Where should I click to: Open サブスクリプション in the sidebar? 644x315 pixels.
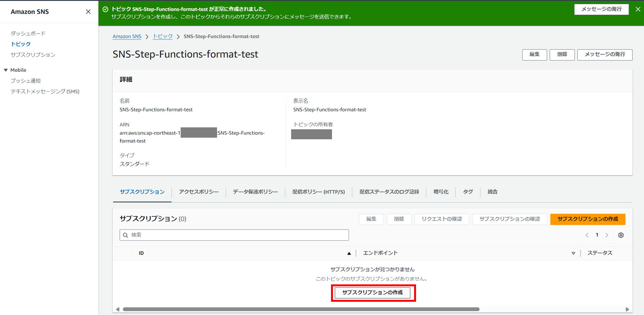click(x=33, y=54)
